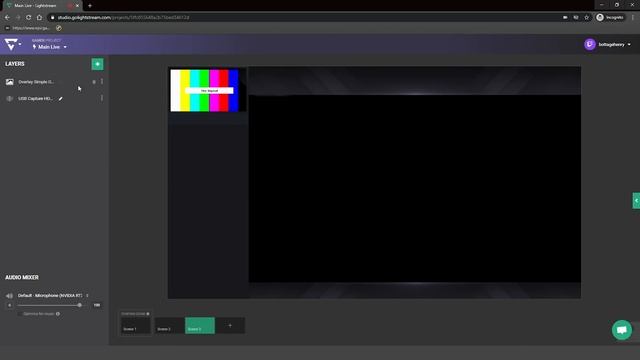Click the volume value field showing 100
Image resolution: width=640 pixels, height=360 pixels.
(x=97, y=305)
